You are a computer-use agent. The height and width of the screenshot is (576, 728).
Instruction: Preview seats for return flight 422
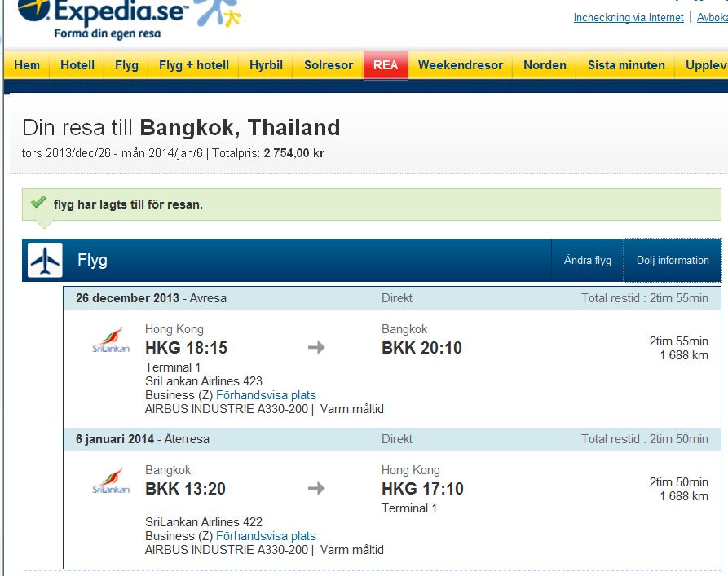point(266,536)
